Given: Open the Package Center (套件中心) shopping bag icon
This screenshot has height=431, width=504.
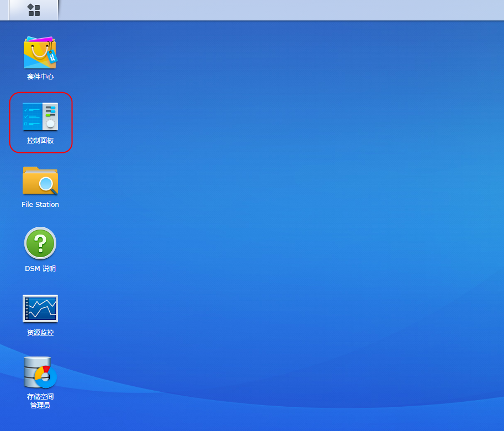Looking at the screenshot, I should pos(40,52).
